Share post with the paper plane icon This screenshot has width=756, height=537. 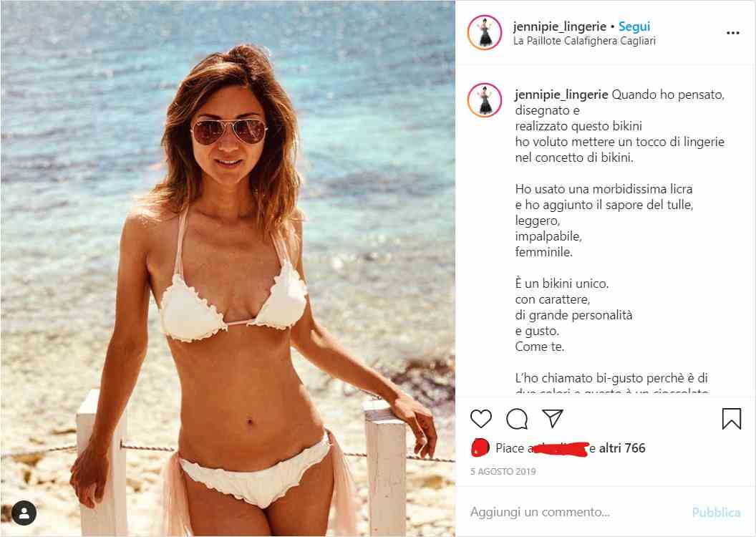(x=553, y=418)
